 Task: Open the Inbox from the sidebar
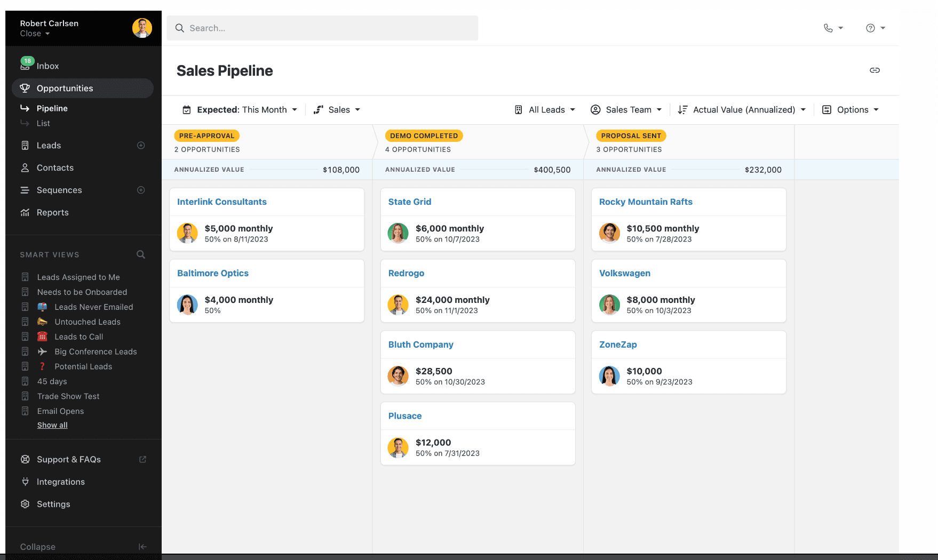point(47,66)
